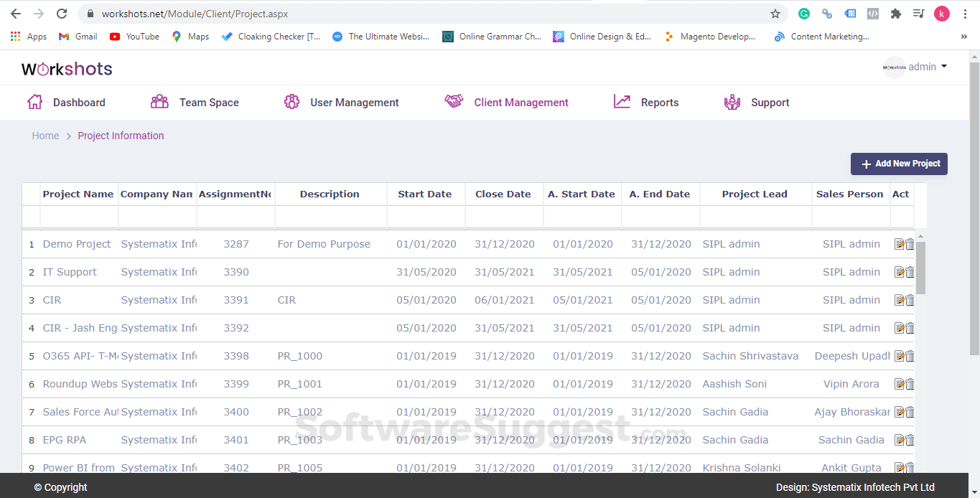This screenshot has height=498, width=980.
Task: Click the Support headset icon
Action: (x=732, y=102)
